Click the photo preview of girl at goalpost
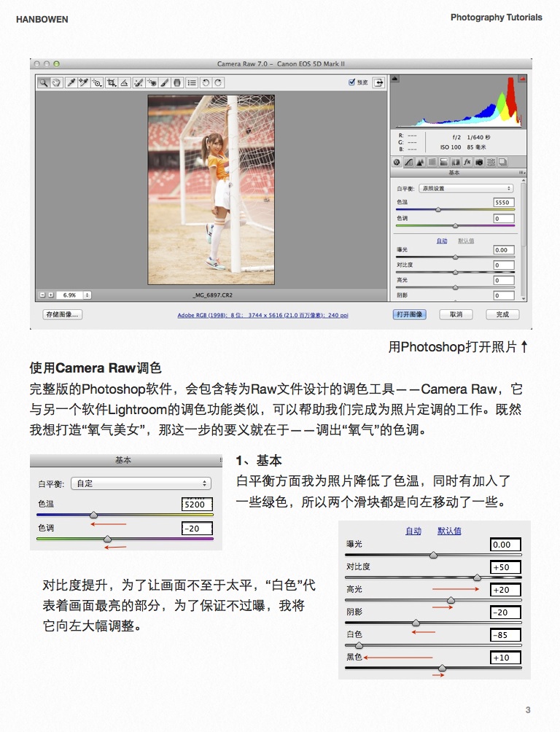560x732 pixels. (x=211, y=190)
